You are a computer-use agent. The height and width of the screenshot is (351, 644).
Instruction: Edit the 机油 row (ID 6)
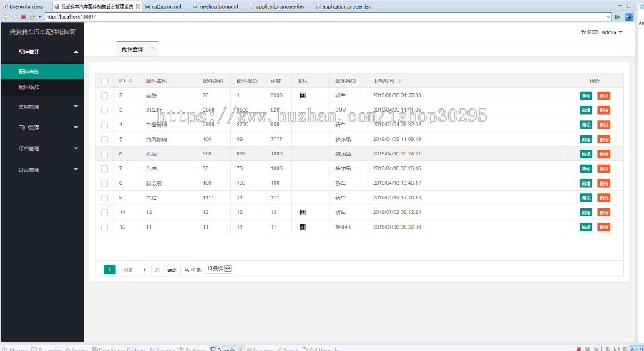pyautogui.click(x=586, y=154)
